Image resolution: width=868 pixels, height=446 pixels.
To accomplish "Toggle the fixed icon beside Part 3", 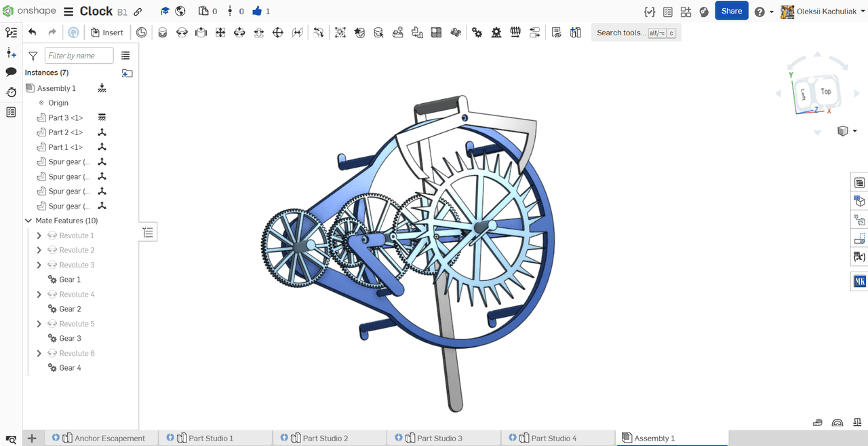I will pos(102,117).
